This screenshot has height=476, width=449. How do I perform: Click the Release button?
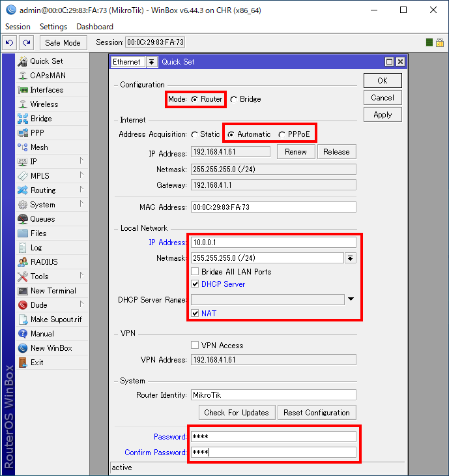[x=336, y=152]
